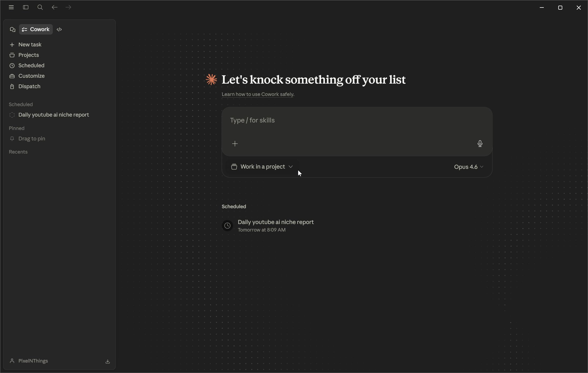Click the Scheduled heading above the report
588x373 pixels.
(x=234, y=207)
